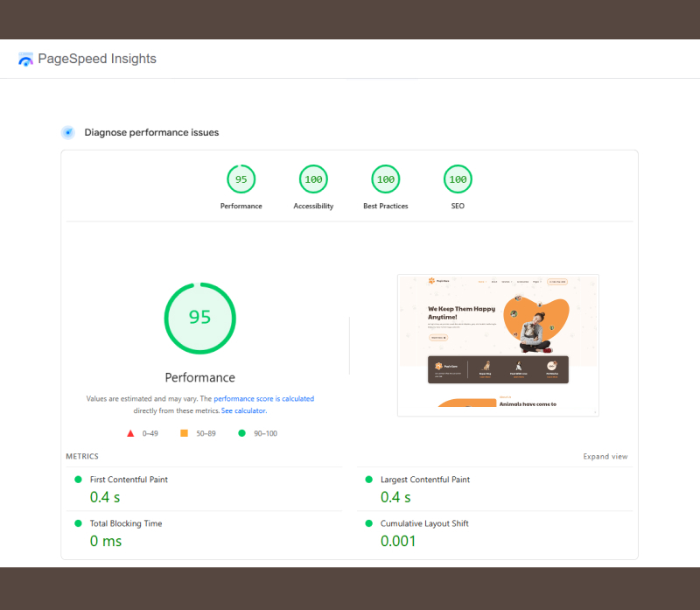Click the Diagnose performance issues heading
This screenshot has width=700, height=610.
(151, 132)
